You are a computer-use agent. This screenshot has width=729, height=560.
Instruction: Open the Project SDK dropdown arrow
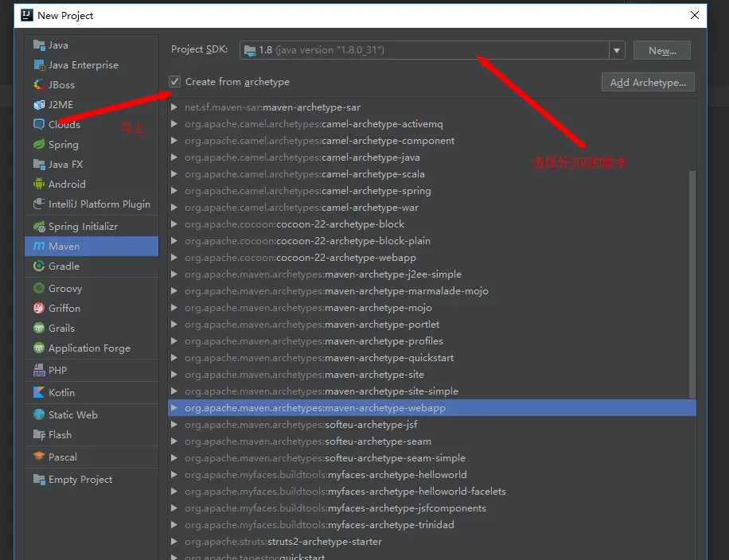[x=617, y=50]
